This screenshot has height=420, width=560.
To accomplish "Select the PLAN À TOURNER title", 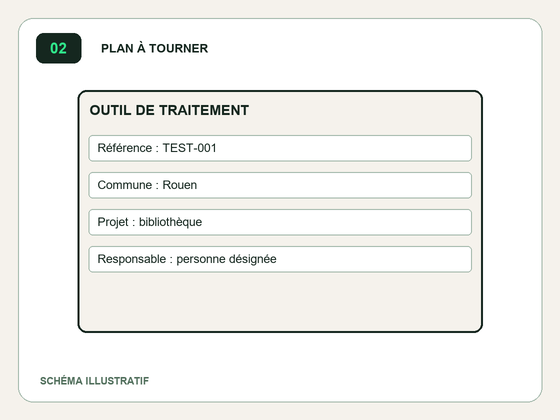I will (154, 48).
